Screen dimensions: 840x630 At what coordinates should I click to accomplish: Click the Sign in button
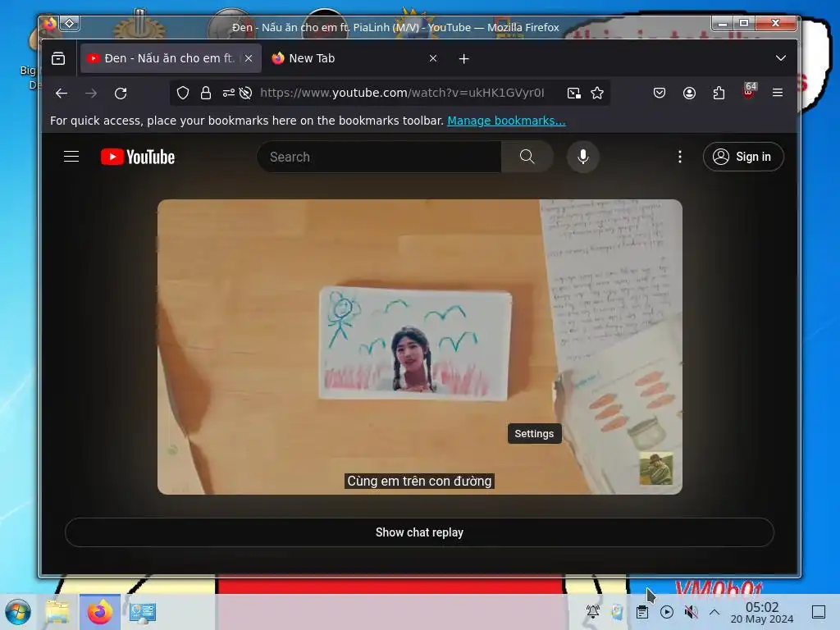point(743,157)
